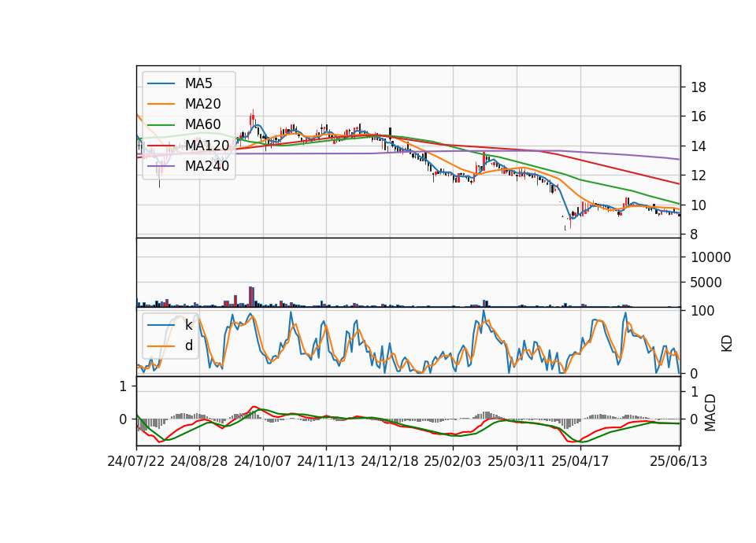Screen dimensions: 756x543
Task: Click the blue MA5 legend line sample
Action: click(161, 84)
